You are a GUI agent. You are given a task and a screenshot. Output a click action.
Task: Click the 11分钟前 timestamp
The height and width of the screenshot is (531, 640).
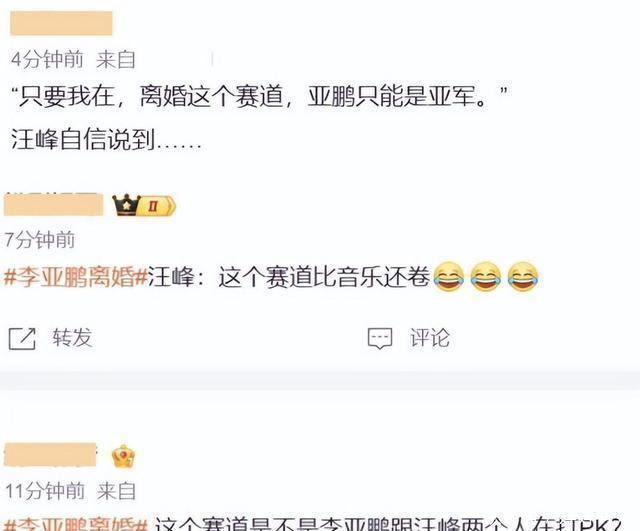(45, 491)
